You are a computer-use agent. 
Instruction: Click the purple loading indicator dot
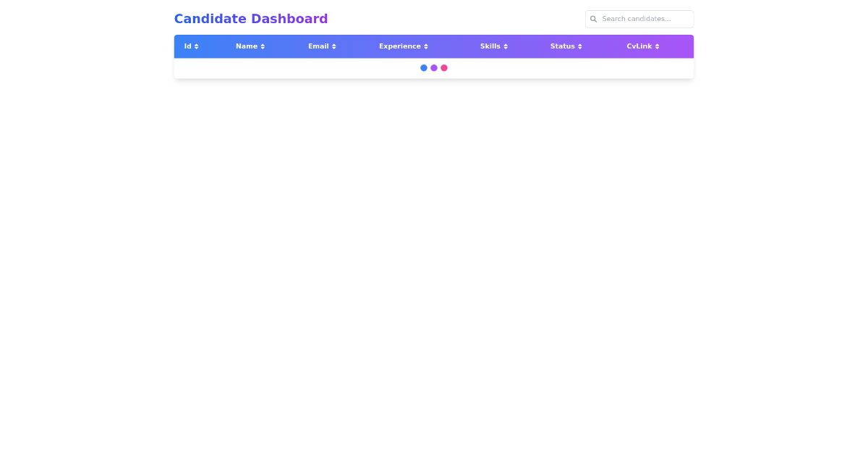[x=434, y=68]
